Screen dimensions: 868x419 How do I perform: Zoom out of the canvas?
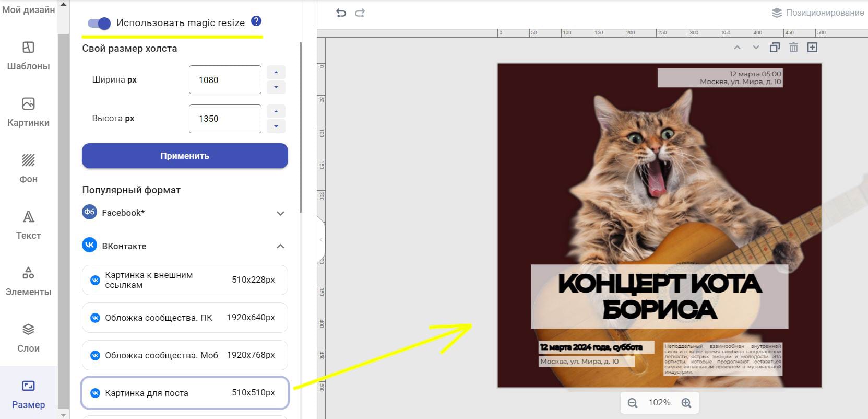click(633, 403)
